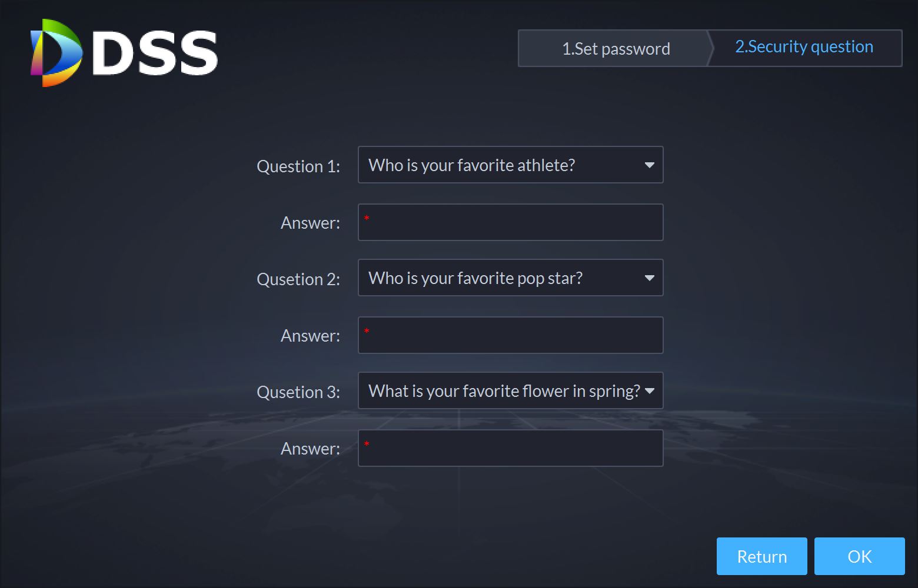Image resolution: width=918 pixels, height=588 pixels.
Task: Click the Question 3 dropdown arrow
Action: pyautogui.click(x=650, y=391)
